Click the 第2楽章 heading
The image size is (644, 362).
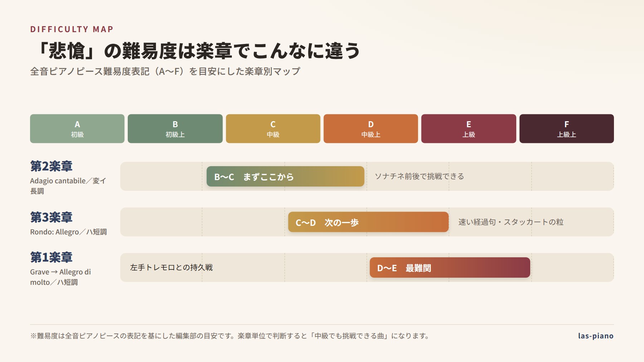52,166
